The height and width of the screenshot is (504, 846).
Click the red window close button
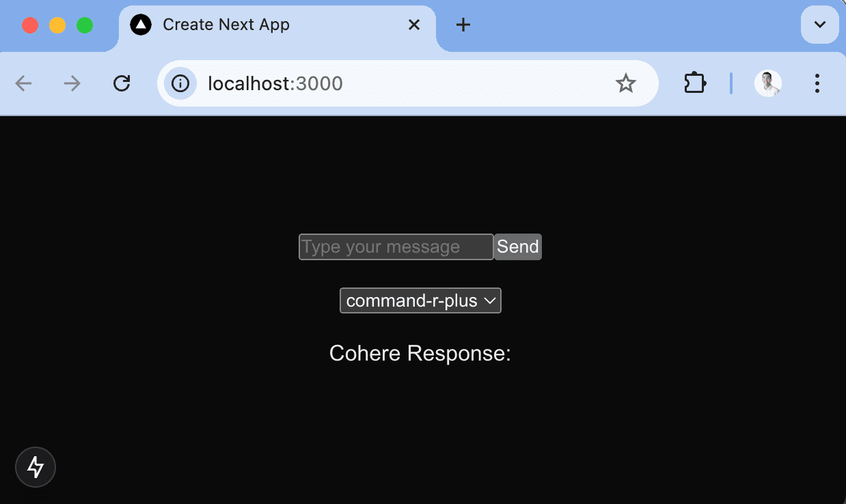[30, 25]
